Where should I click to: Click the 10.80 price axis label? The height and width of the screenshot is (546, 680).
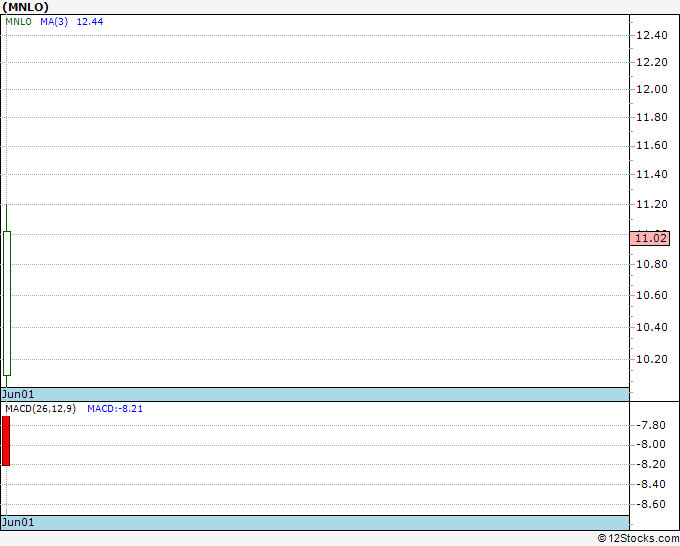point(652,264)
